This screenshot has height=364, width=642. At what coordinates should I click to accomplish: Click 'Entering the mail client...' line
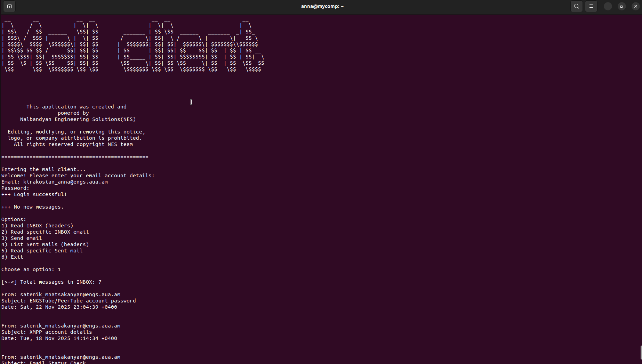coord(43,170)
